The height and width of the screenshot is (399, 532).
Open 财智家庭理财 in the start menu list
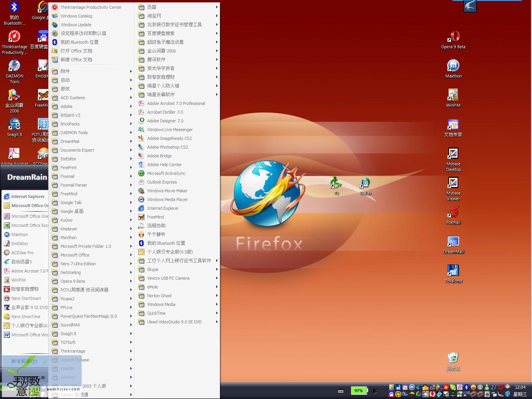25,289
